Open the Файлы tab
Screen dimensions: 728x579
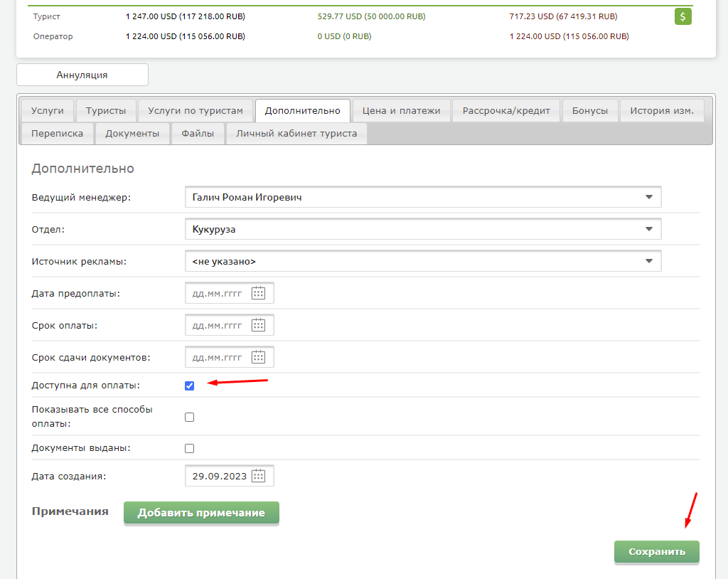(198, 133)
